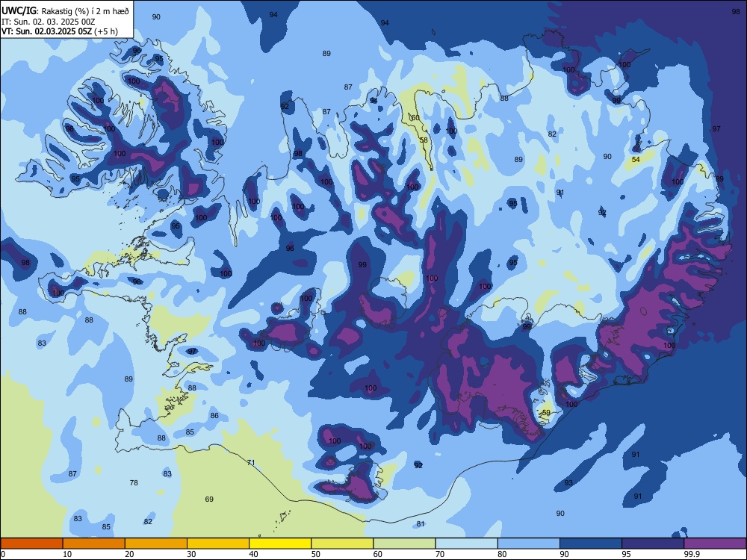Viewport: 747px width, 560px height.
Task: Click the '50' legend scale label
Action: click(x=316, y=554)
